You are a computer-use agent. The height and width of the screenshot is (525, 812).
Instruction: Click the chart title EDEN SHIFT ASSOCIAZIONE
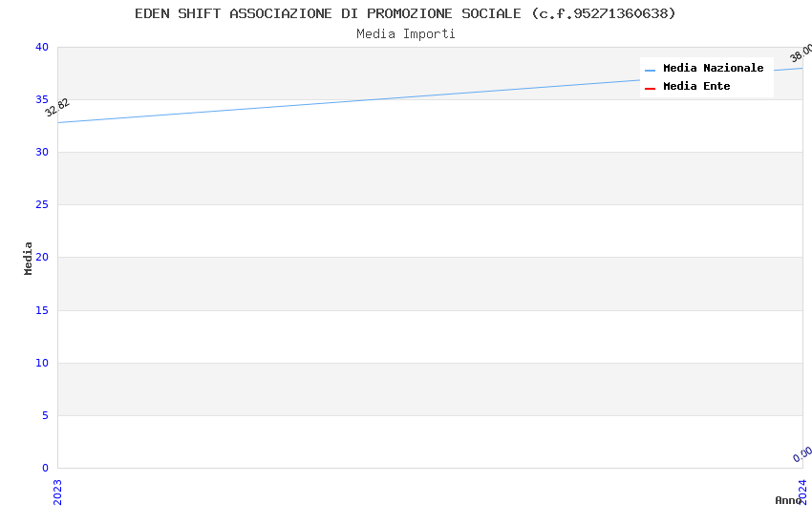click(x=405, y=13)
